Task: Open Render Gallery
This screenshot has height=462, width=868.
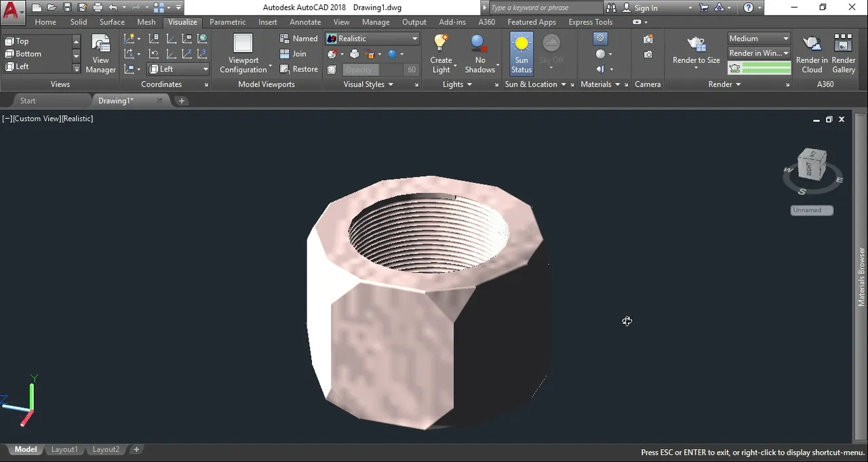Action: [x=844, y=54]
